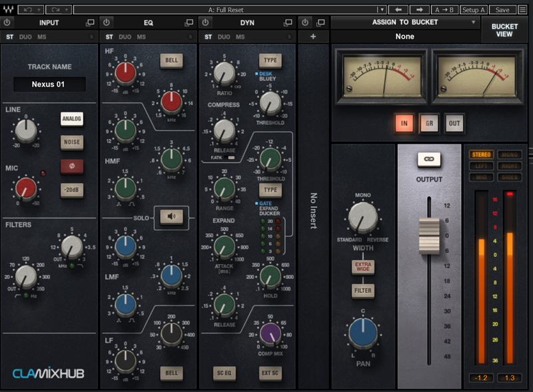Click the left peak value -1.2 readout
The height and width of the screenshot is (392, 533).
tap(481, 378)
